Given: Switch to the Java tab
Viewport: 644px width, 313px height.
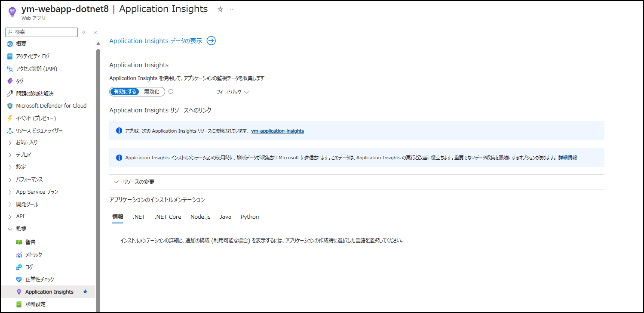Looking at the screenshot, I should click(225, 217).
